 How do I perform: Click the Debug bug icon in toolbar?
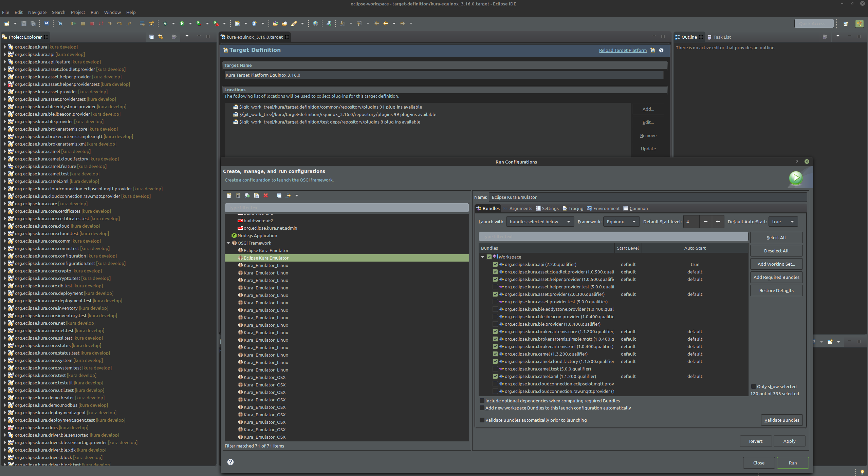pyautogui.click(x=165, y=23)
